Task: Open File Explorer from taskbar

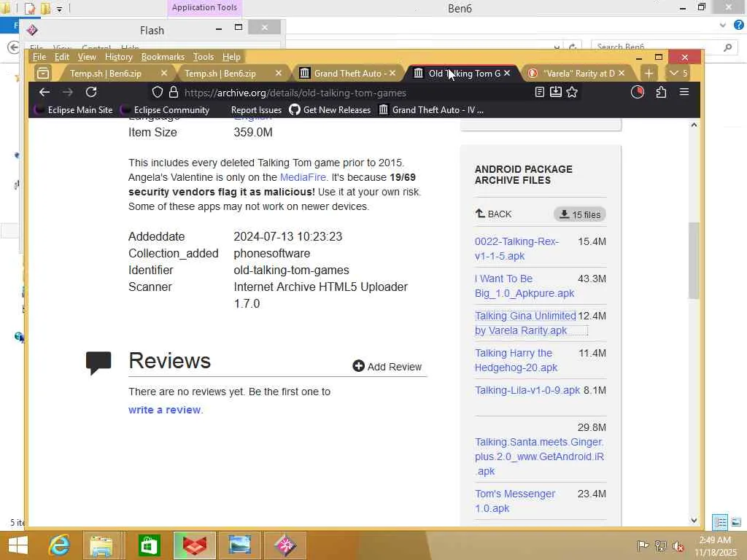Action: pos(101,545)
